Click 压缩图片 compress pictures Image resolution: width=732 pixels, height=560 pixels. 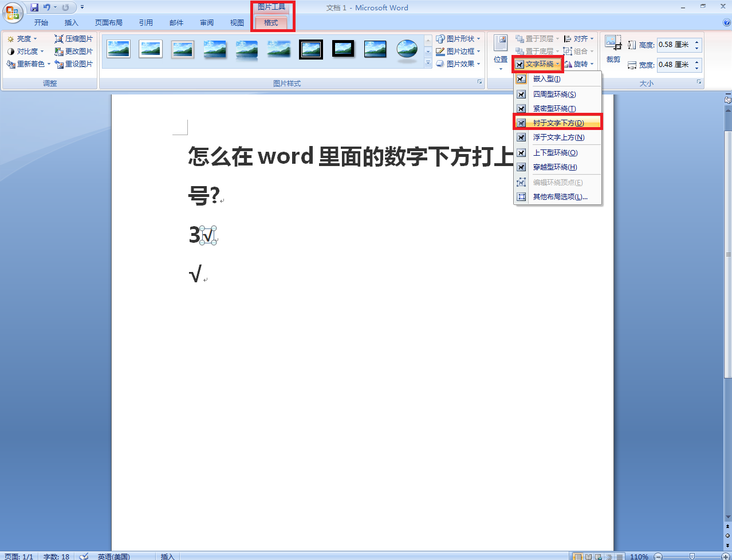point(74,39)
